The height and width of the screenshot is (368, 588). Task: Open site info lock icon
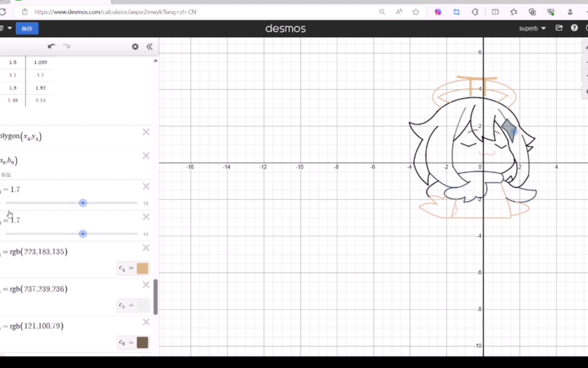[x=25, y=12]
